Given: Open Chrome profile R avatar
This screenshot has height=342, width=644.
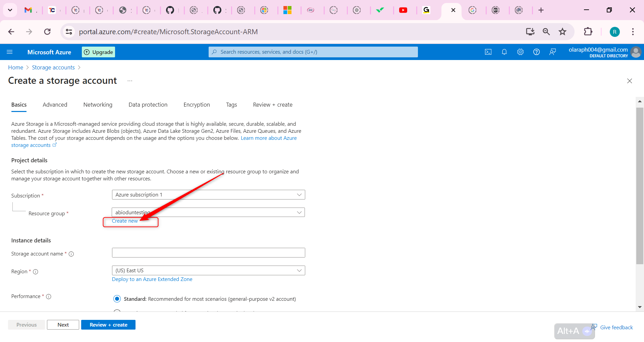Looking at the screenshot, I should click(614, 32).
